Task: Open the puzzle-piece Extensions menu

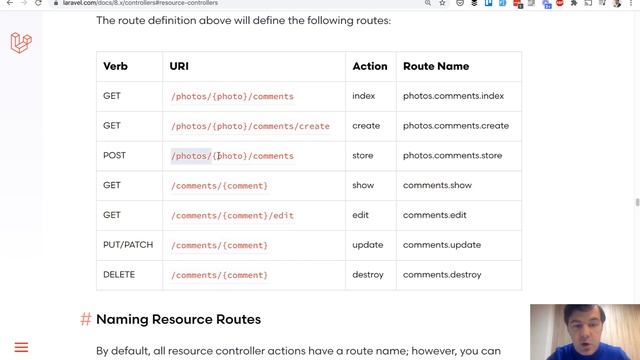Action: pyautogui.click(x=574, y=3)
